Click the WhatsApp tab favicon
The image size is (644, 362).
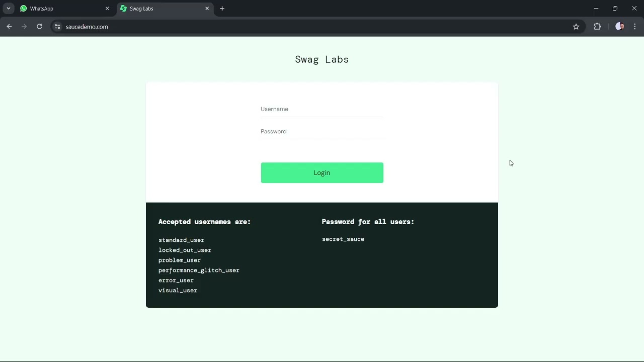[23, 9]
